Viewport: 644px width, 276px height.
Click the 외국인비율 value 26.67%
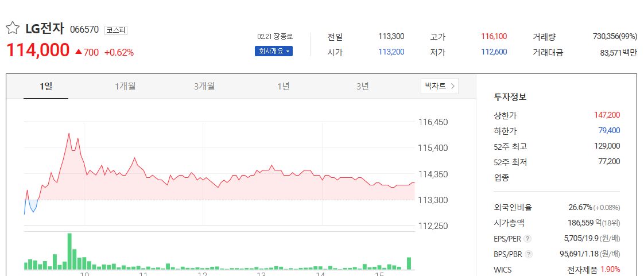(x=580, y=207)
